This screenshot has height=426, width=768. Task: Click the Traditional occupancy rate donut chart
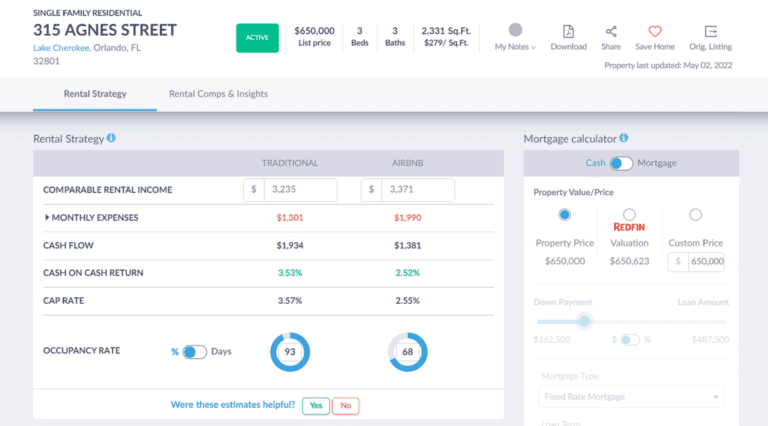click(290, 352)
